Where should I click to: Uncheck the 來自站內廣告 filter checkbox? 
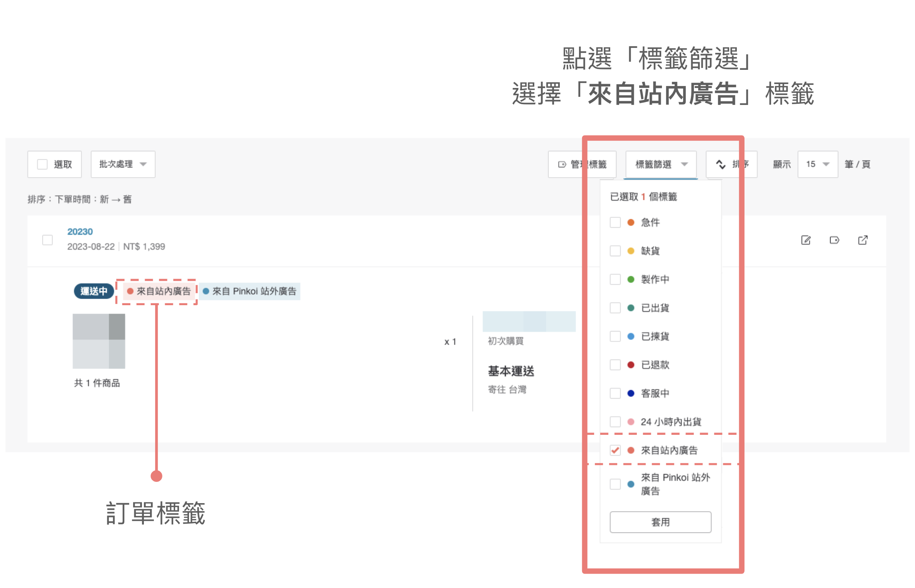point(615,450)
